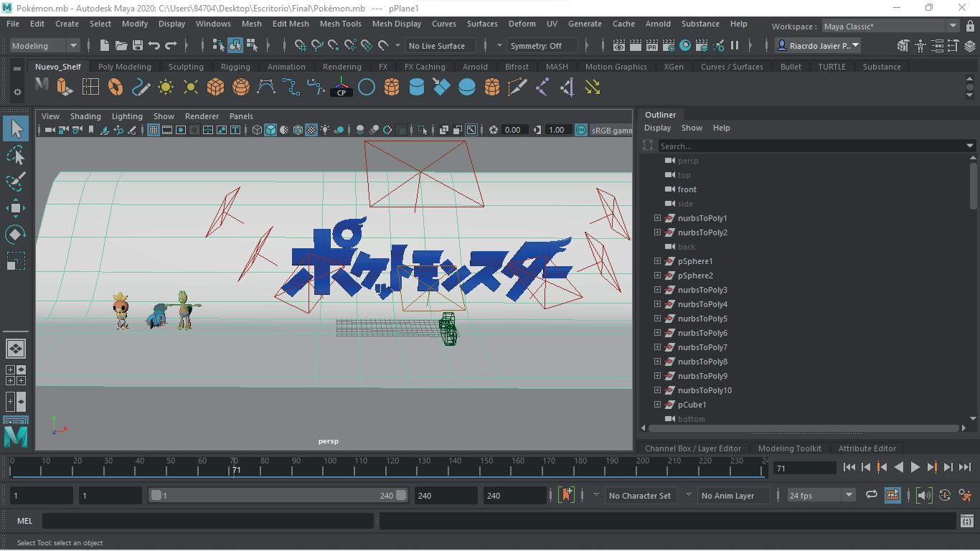Choose the Paint Selection tool

click(x=16, y=182)
